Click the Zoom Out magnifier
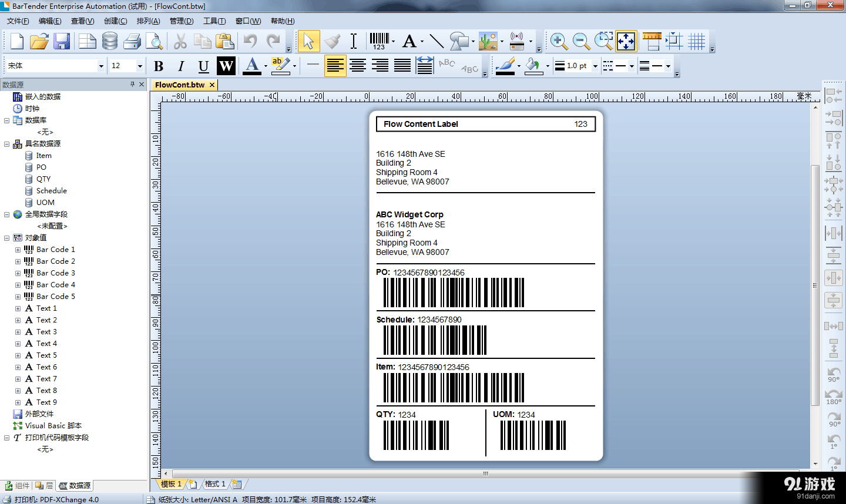 pyautogui.click(x=581, y=41)
